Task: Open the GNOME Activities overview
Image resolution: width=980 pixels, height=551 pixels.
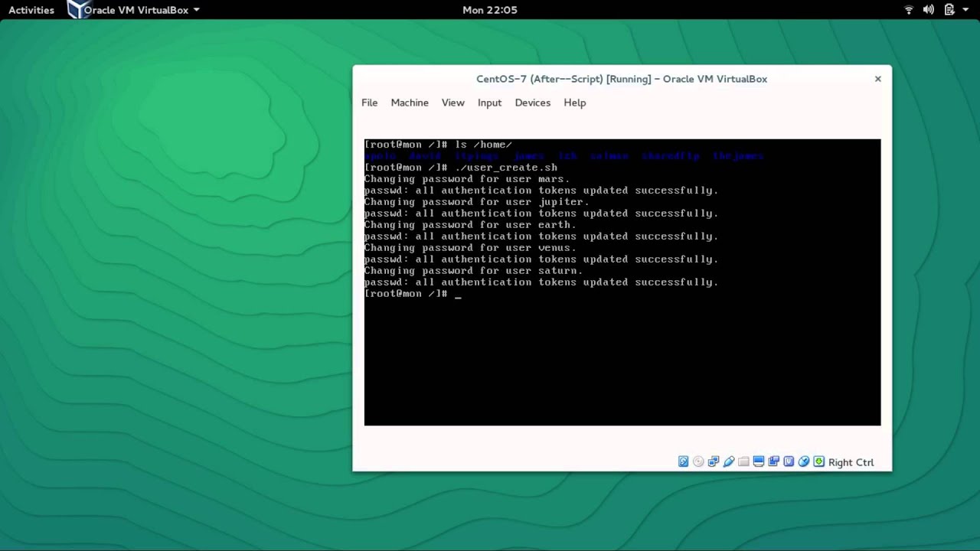Action: click(31, 10)
